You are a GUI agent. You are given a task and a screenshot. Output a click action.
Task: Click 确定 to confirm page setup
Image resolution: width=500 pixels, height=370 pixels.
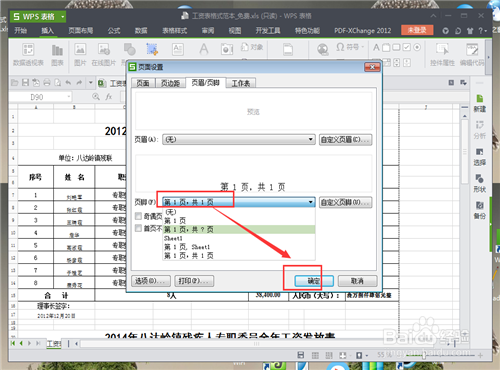coord(314,281)
